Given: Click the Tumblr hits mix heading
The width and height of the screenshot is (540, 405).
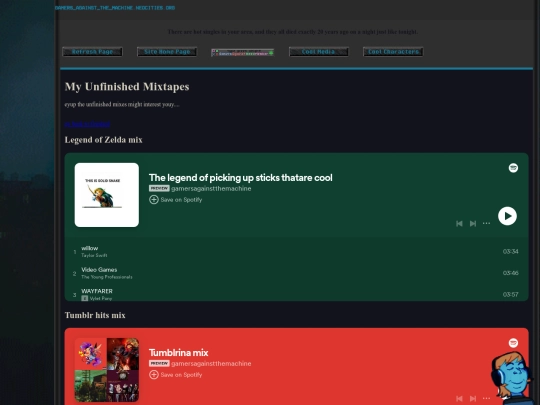Looking at the screenshot, I should (x=95, y=315).
